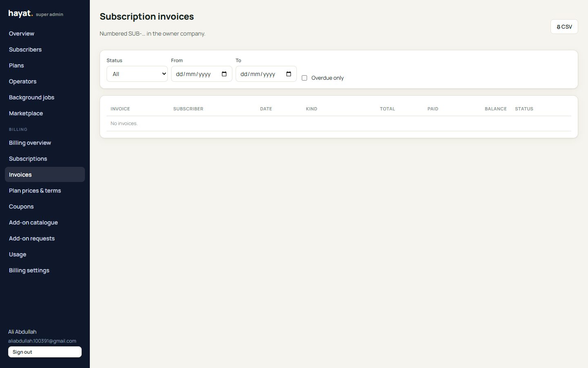Click the Subscription invoices heading
This screenshot has width=588, height=368.
click(147, 16)
